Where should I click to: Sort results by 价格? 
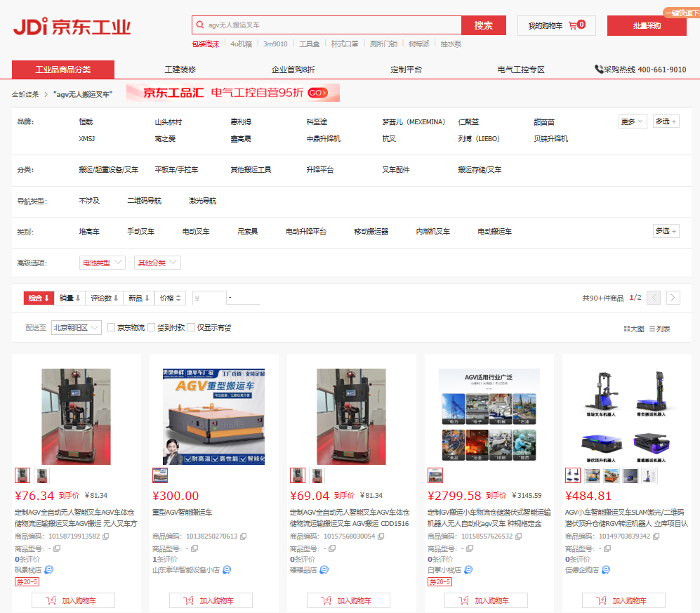pos(171,298)
